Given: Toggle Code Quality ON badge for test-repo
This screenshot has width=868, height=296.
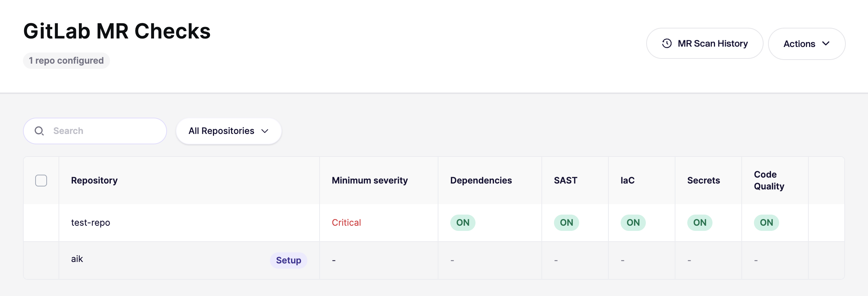Looking at the screenshot, I should point(766,223).
